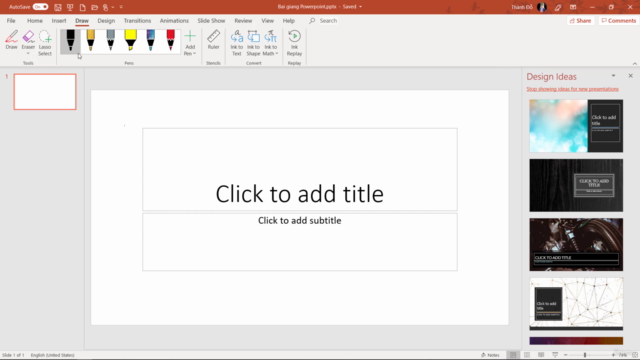The image size is (640, 360).
Task: Pick the black pen
Action: pos(70,41)
